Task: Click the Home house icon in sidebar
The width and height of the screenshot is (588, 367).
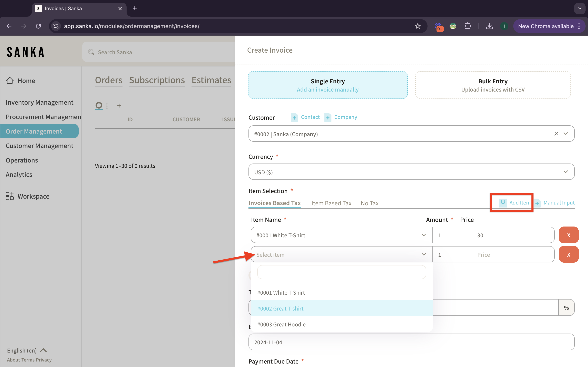Action: [10, 80]
